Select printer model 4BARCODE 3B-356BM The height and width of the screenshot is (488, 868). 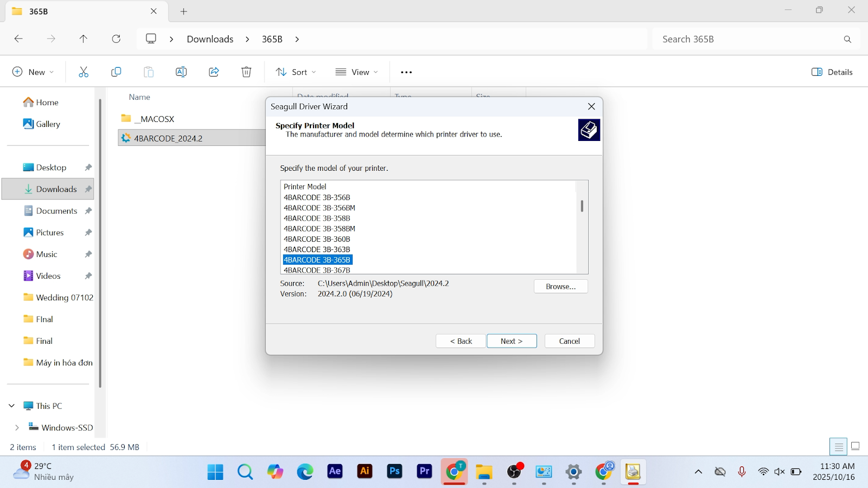(x=320, y=208)
